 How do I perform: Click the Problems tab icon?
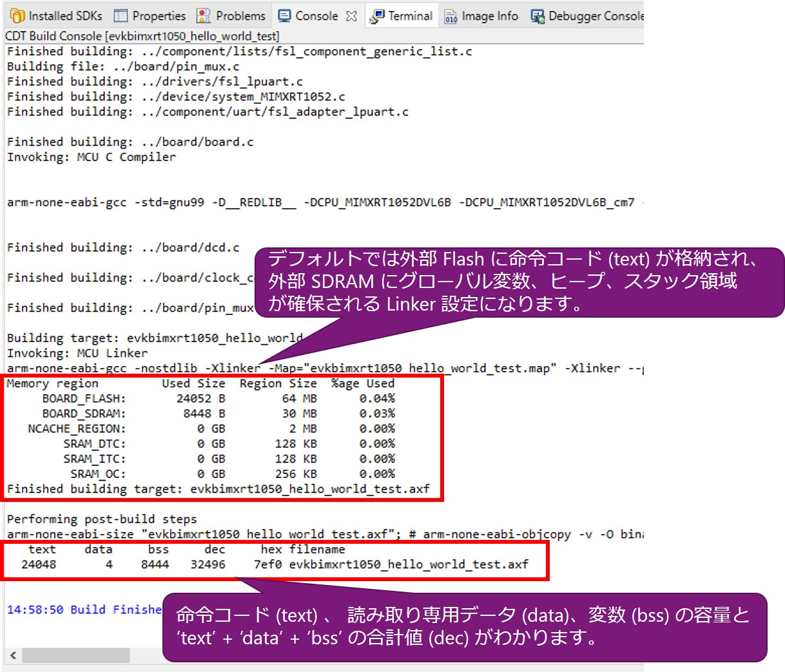(204, 16)
